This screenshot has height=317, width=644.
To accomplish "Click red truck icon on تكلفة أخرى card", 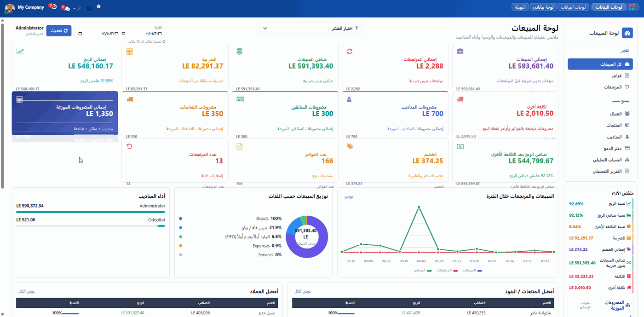I will pos(460,99).
